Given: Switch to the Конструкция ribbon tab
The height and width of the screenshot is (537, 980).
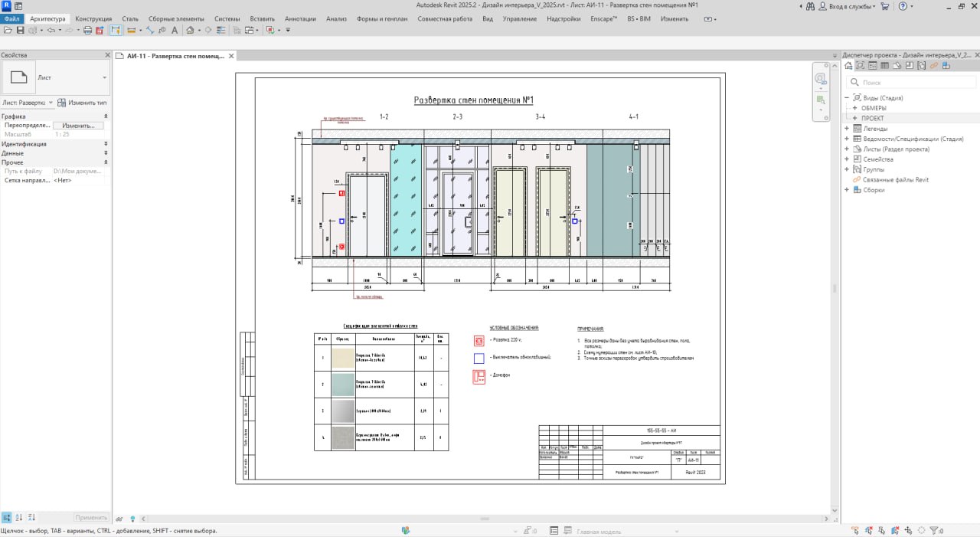Looking at the screenshot, I should click(93, 18).
